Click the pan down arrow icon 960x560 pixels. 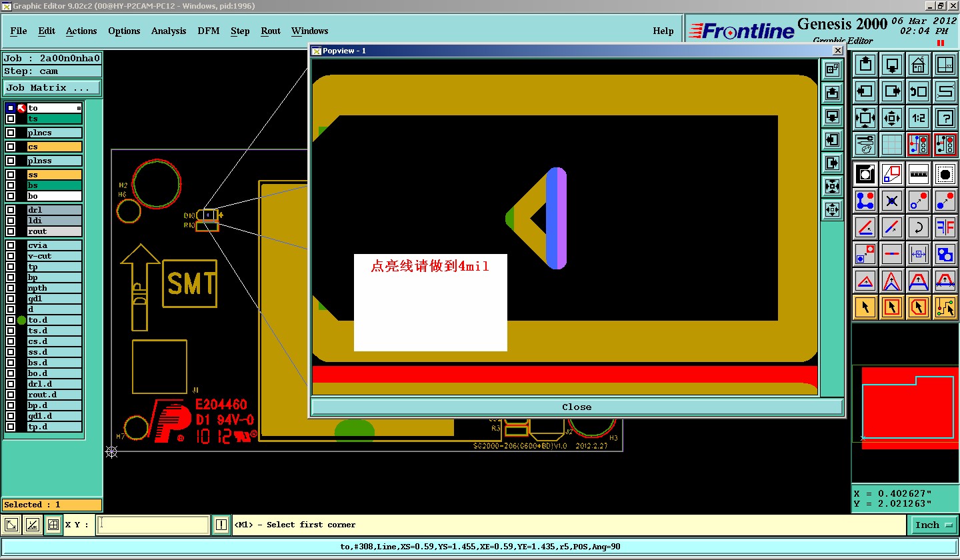[x=892, y=65]
